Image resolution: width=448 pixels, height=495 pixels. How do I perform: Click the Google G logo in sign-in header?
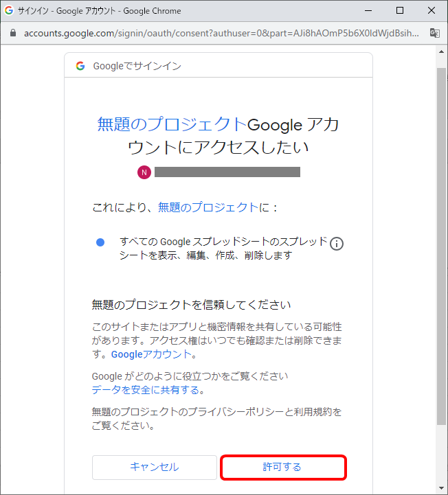(80, 66)
